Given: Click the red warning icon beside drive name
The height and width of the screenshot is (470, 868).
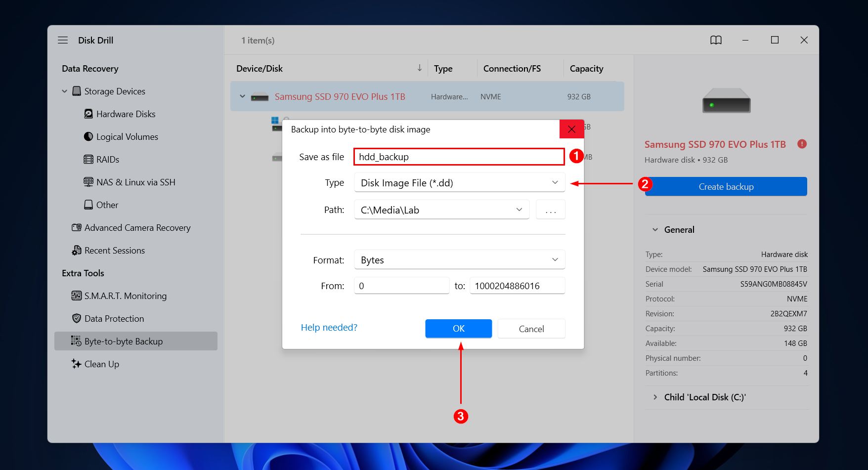Looking at the screenshot, I should [x=802, y=144].
